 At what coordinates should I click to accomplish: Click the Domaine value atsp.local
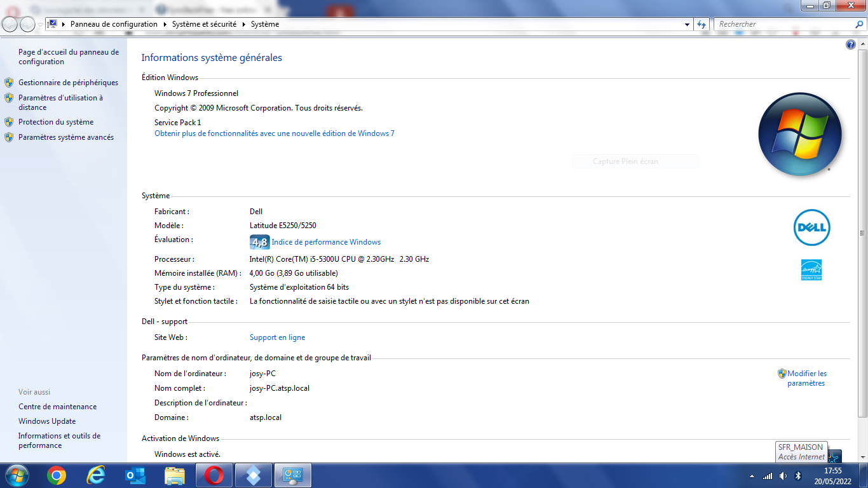[x=266, y=417]
